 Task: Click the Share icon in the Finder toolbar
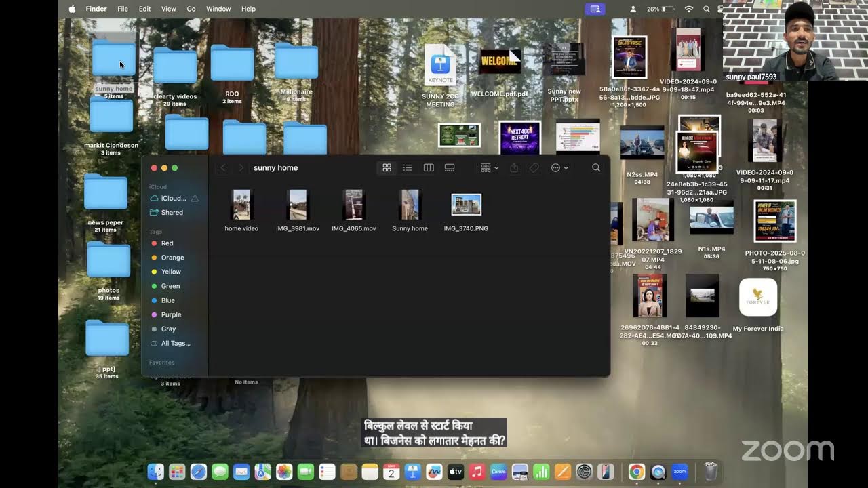click(x=514, y=168)
